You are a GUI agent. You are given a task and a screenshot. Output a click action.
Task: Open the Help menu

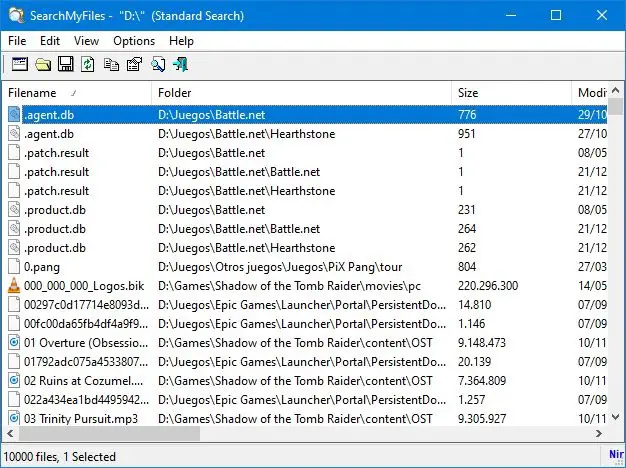[181, 41]
